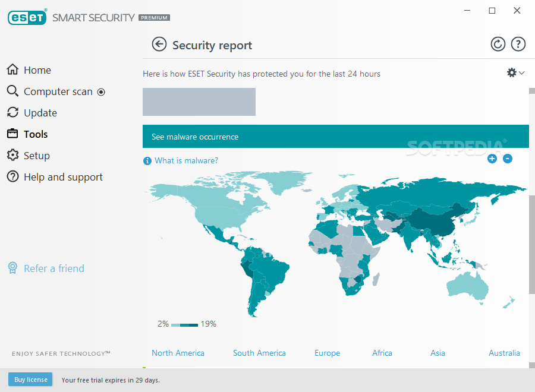The height and width of the screenshot is (392, 535).
Task: Select Tools in the sidebar
Action: [36, 134]
